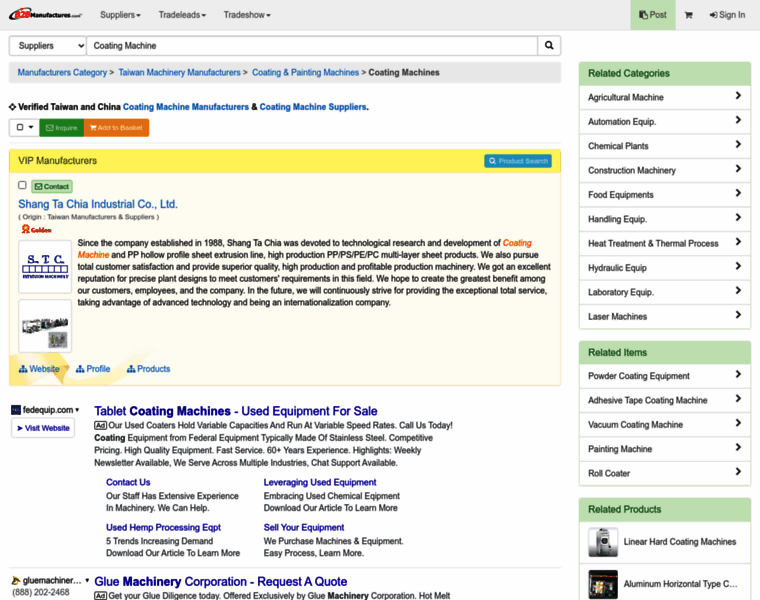Open Taiwan Machinery Manufacturers breadcrumb link
Image resolution: width=760 pixels, height=600 pixels.
[x=179, y=72]
